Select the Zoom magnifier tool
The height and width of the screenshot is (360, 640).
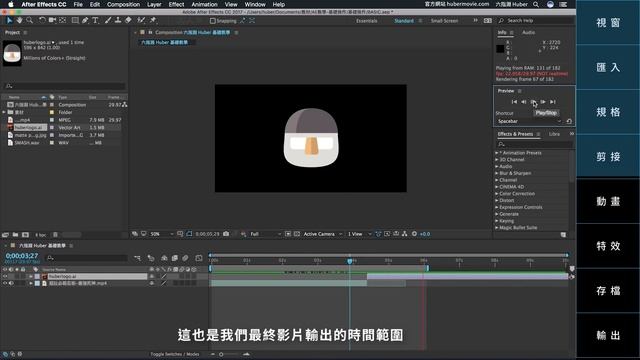point(29,20)
